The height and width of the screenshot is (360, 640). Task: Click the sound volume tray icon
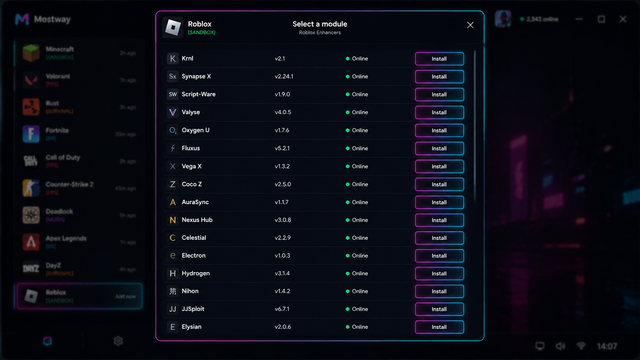click(560, 346)
